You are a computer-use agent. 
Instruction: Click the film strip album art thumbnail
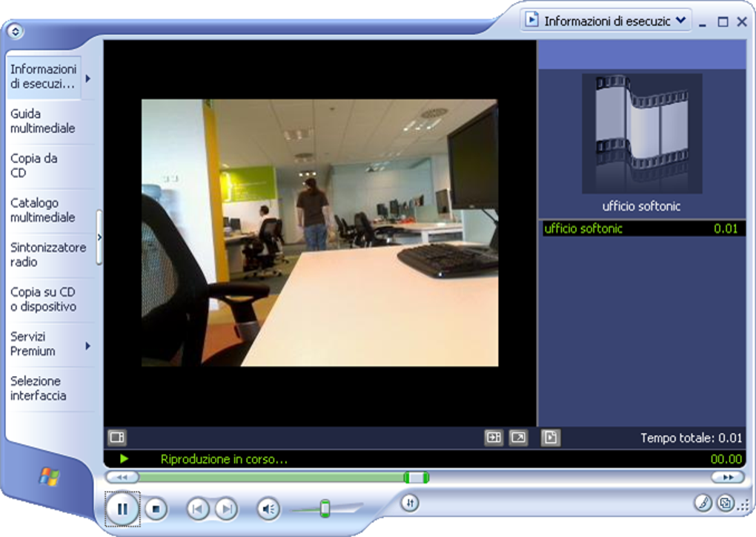tap(642, 134)
